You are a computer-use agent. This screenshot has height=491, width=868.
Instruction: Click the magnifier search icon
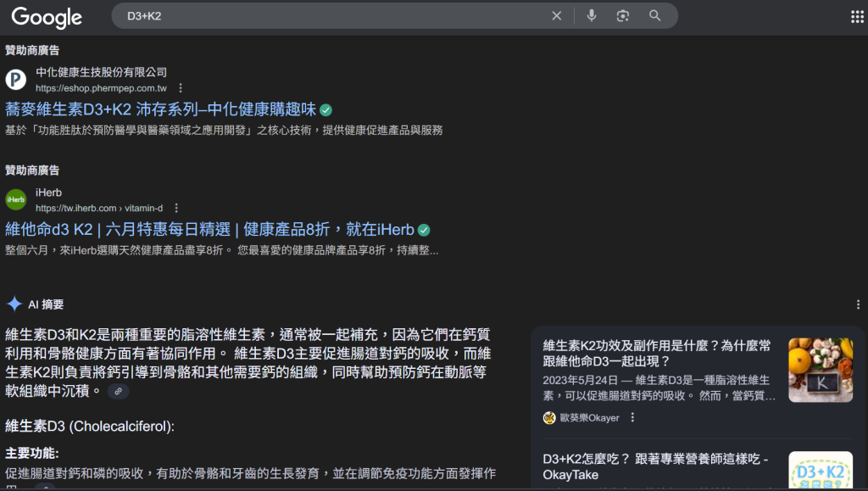tap(655, 15)
